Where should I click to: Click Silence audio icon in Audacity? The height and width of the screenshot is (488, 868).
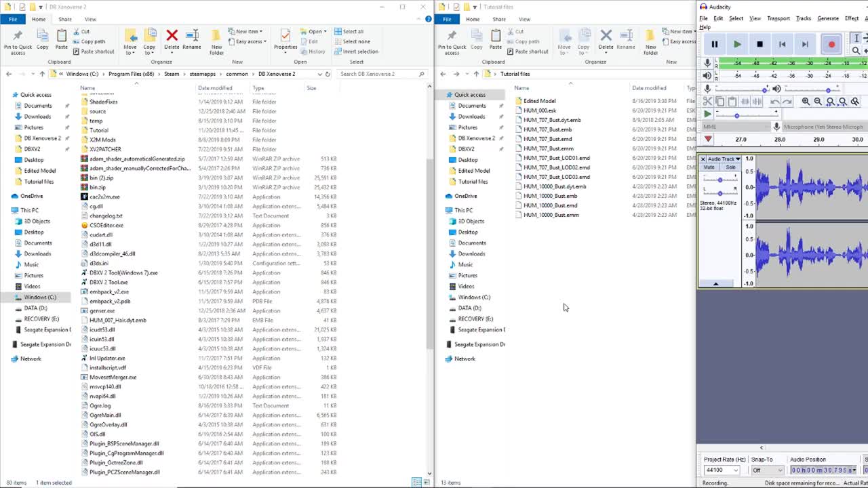tap(757, 102)
